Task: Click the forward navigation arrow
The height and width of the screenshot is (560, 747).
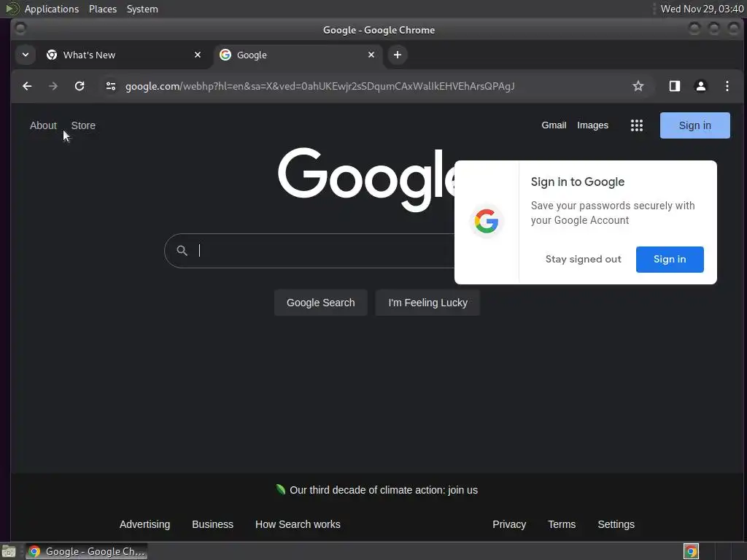Action: (53, 86)
